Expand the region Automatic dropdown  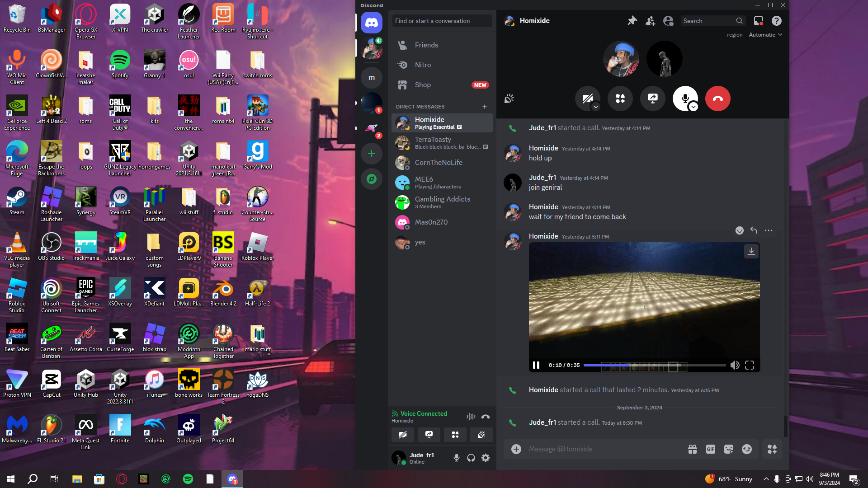click(765, 35)
